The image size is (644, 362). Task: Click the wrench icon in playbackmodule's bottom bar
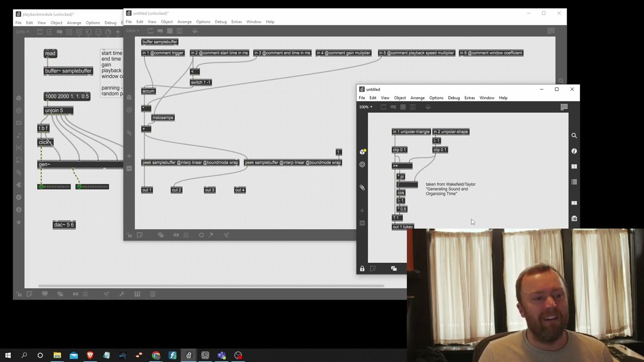tap(122, 294)
